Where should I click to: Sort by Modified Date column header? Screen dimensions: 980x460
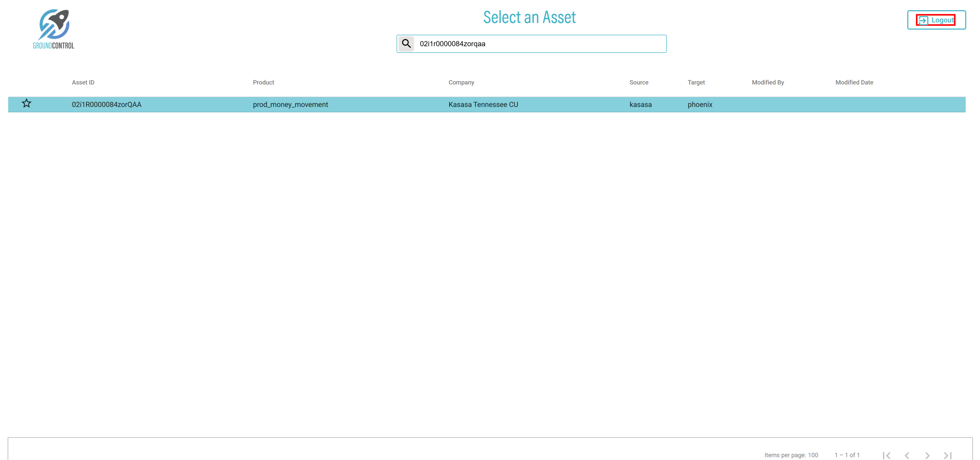[854, 82]
